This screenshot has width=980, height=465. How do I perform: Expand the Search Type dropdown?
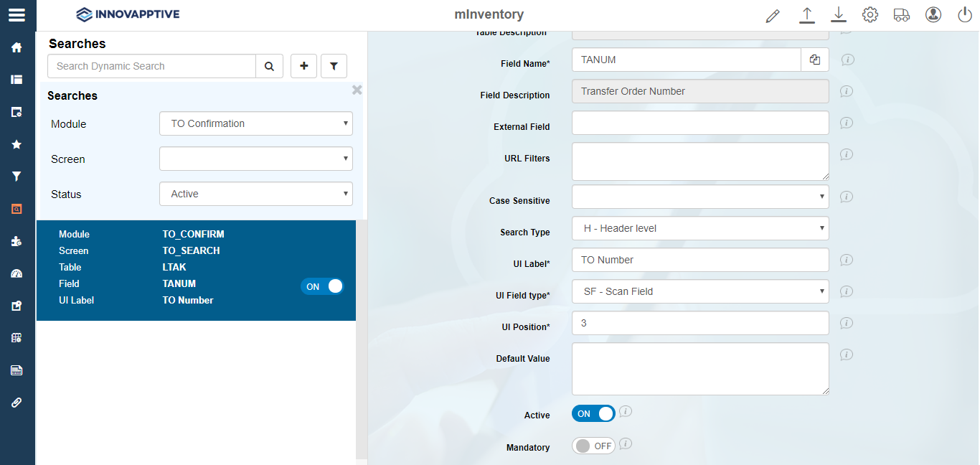pos(699,228)
